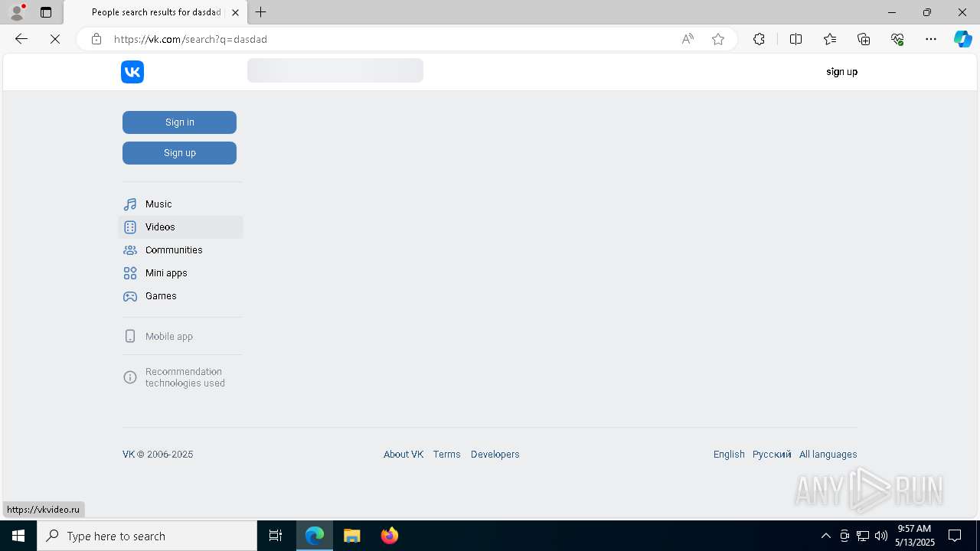The image size is (980, 551).
Task: Click the Music note icon in sidebar
Action: click(130, 204)
